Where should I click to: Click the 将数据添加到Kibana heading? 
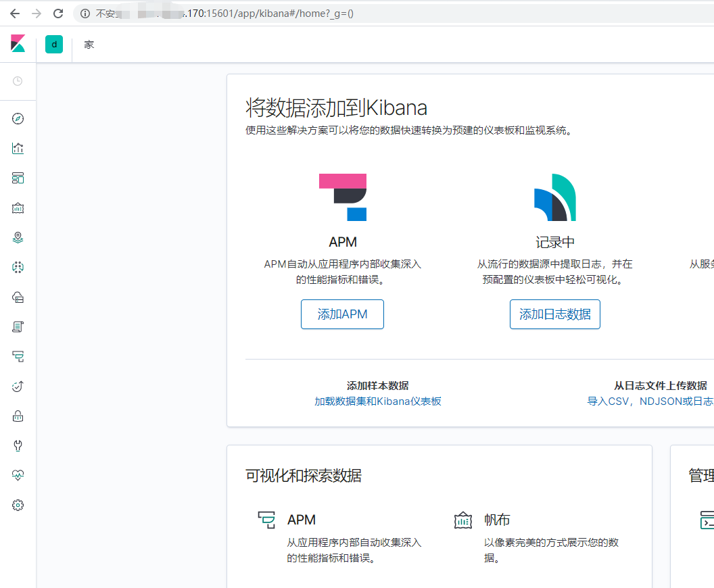coord(336,108)
